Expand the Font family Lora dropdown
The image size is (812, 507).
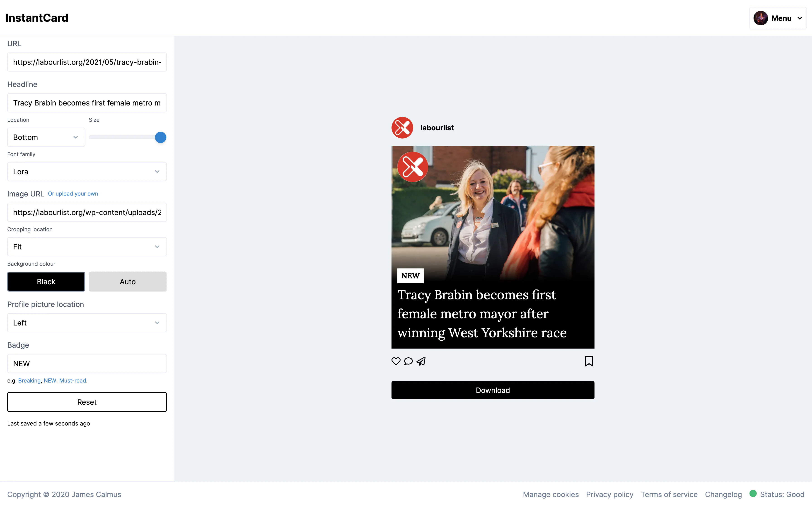click(87, 172)
